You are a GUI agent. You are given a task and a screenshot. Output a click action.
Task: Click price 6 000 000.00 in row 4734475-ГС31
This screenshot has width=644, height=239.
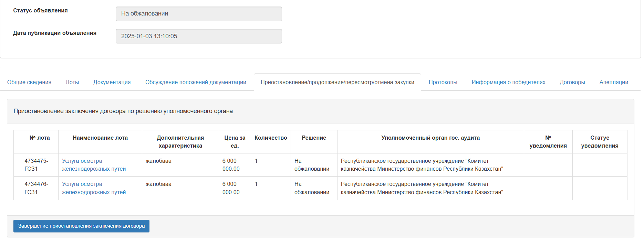(231, 165)
